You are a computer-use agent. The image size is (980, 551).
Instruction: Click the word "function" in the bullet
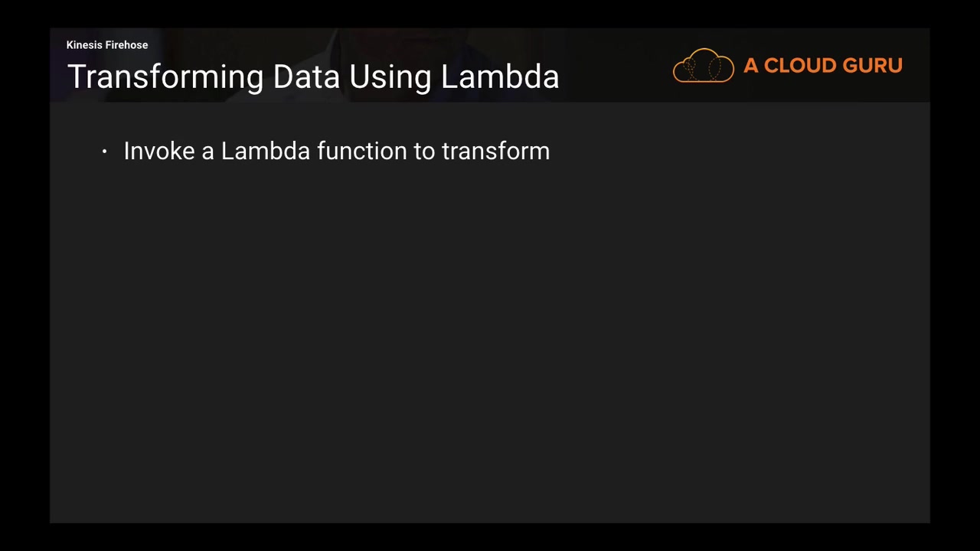pos(361,151)
